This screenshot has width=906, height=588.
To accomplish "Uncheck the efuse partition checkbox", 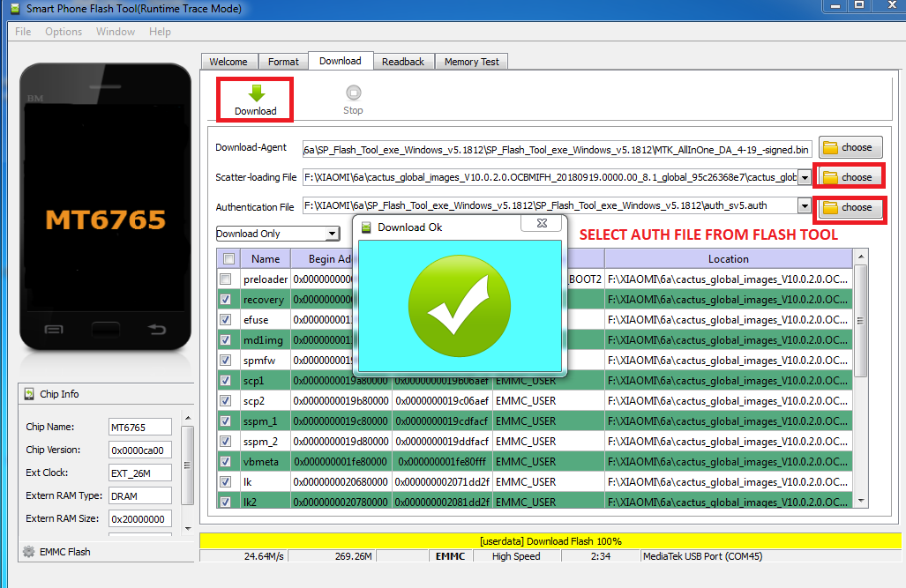I will click(225, 319).
